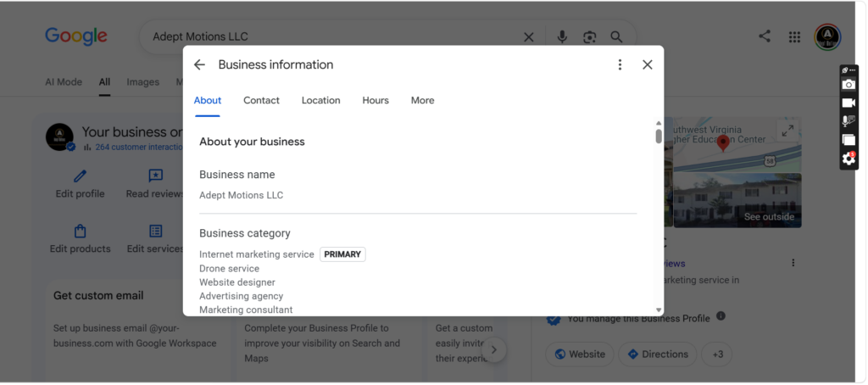The height and width of the screenshot is (385, 868).
Task: Go back using the dialog's back arrow
Action: (199, 64)
